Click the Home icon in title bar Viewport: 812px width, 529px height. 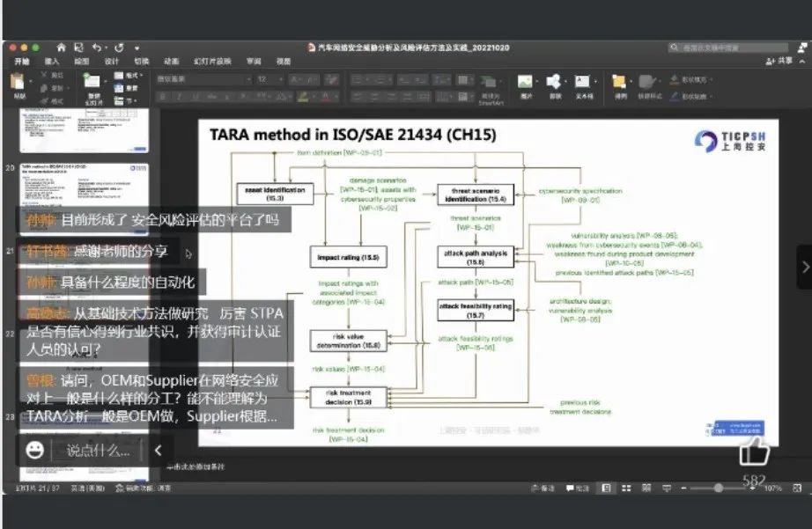[62, 48]
